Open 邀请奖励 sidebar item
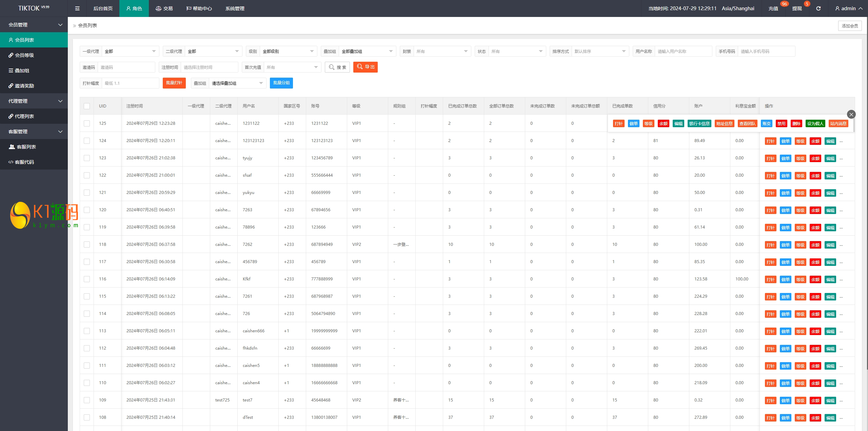The width and height of the screenshot is (868, 431). click(24, 86)
